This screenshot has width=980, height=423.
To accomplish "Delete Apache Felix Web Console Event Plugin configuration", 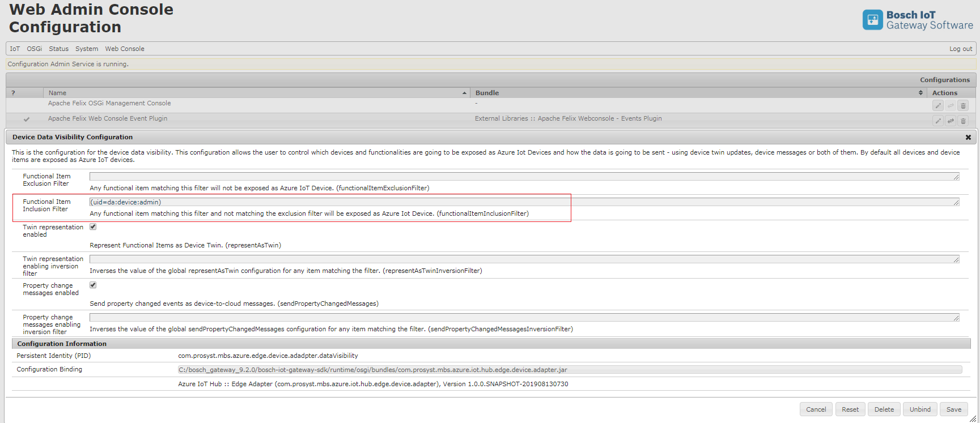I will [963, 121].
